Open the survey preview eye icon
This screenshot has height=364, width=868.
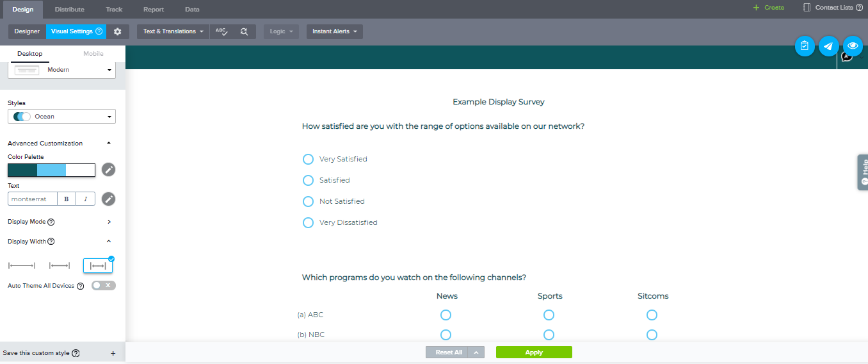coord(853,46)
